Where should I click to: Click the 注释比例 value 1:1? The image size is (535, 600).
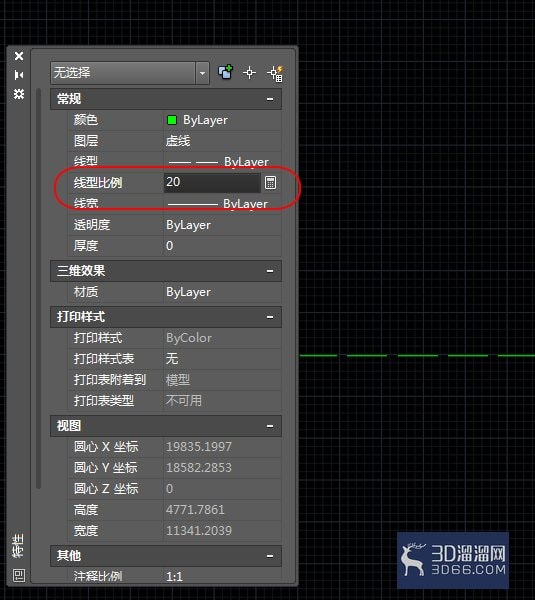pos(175,576)
